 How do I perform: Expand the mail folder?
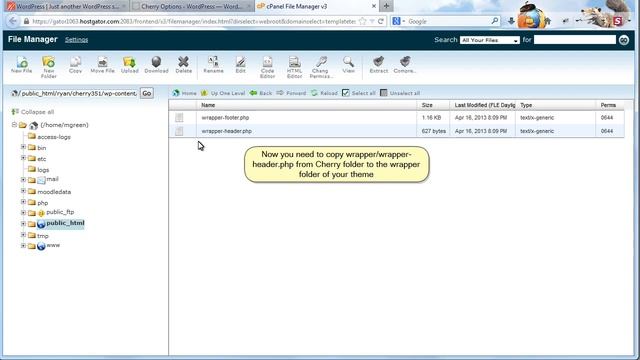tap(23, 179)
